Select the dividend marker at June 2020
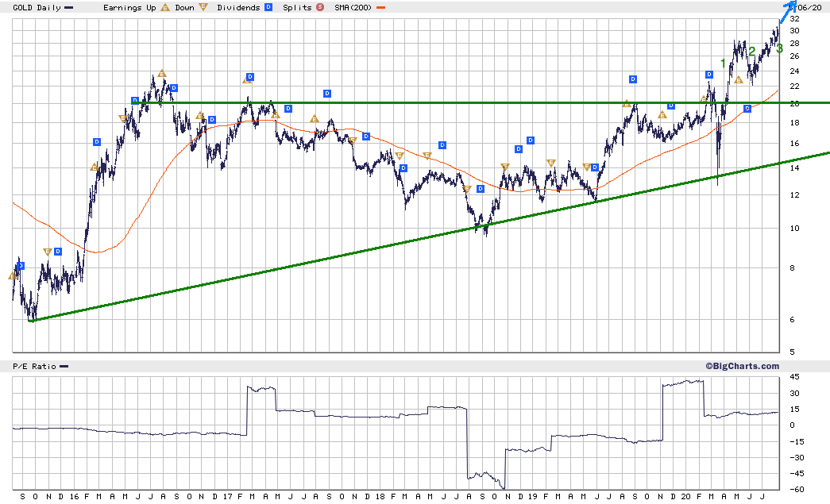 [x=747, y=109]
